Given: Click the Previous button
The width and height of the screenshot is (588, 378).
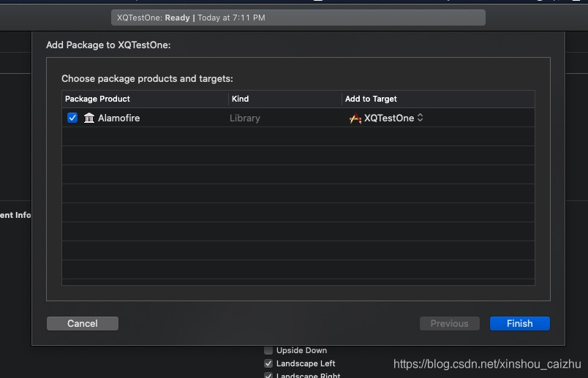Looking at the screenshot, I should [450, 323].
